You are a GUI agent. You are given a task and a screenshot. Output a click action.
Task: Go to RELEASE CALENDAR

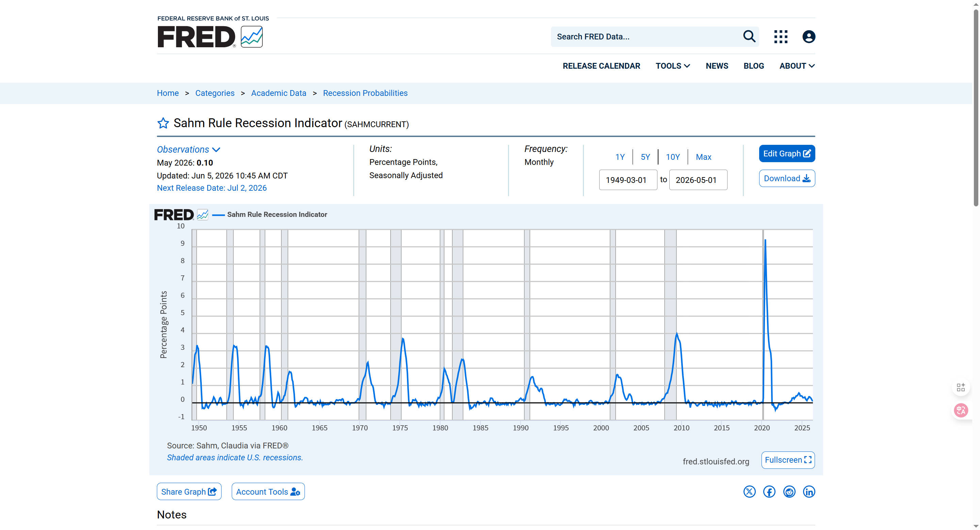click(x=601, y=66)
